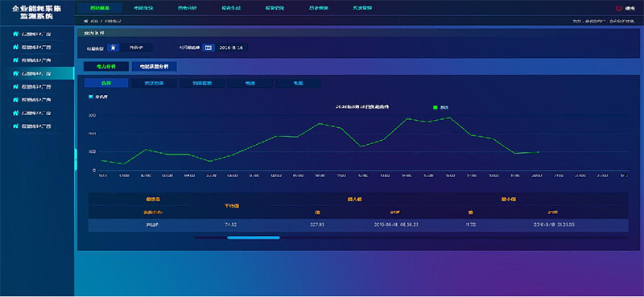This screenshot has width=644, height=297.
Task: Click the blue horizontal scrollbar thumb below the table
Action: tap(254, 237)
